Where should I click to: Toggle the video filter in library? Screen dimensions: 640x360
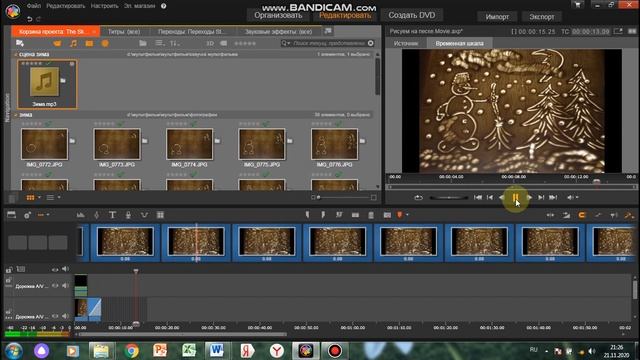[57, 43]
